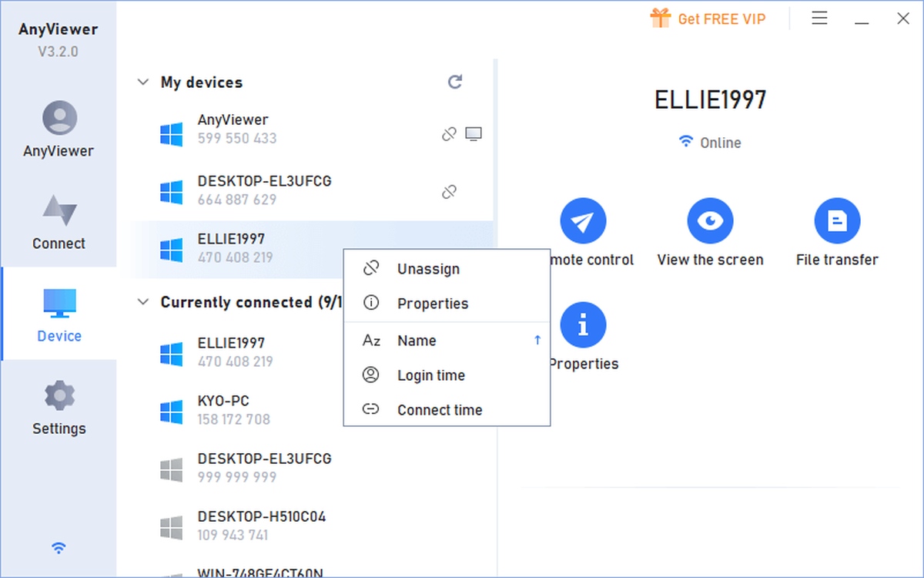The height and width of the screenshot is (578, 924).
Task: Click the monitor icon beside AnyViewer device
Action: click(x=474, y=134)
